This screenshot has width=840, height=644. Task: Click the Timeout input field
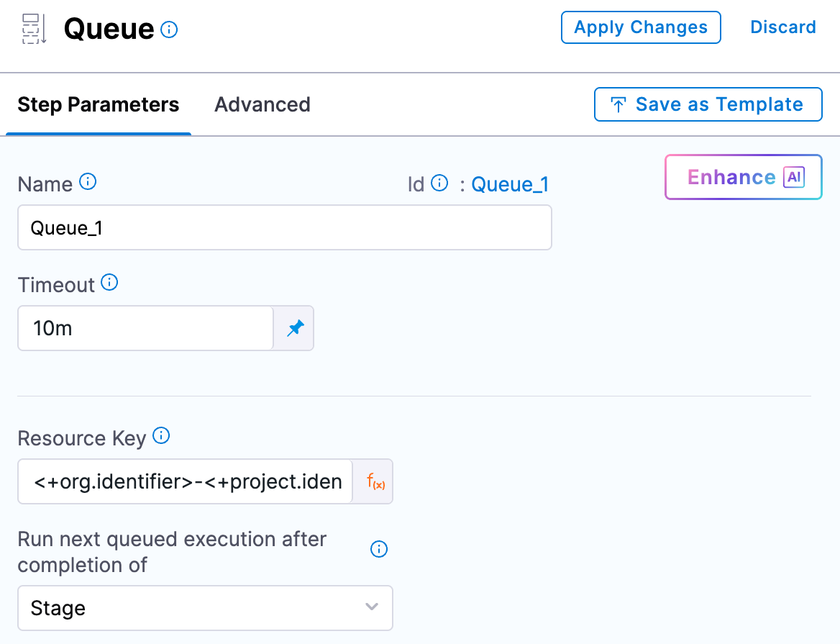tap(145, 329)
